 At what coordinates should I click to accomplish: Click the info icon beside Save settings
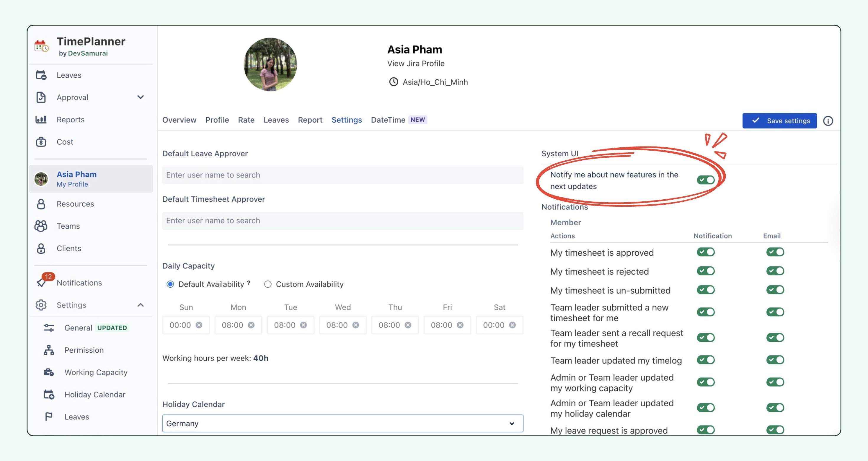(828, 121)
